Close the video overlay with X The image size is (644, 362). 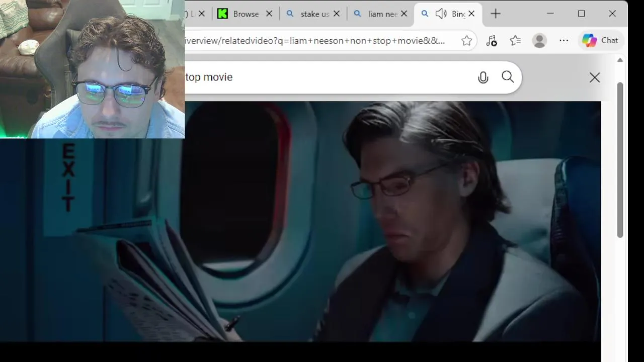click(x=595, y=77)
